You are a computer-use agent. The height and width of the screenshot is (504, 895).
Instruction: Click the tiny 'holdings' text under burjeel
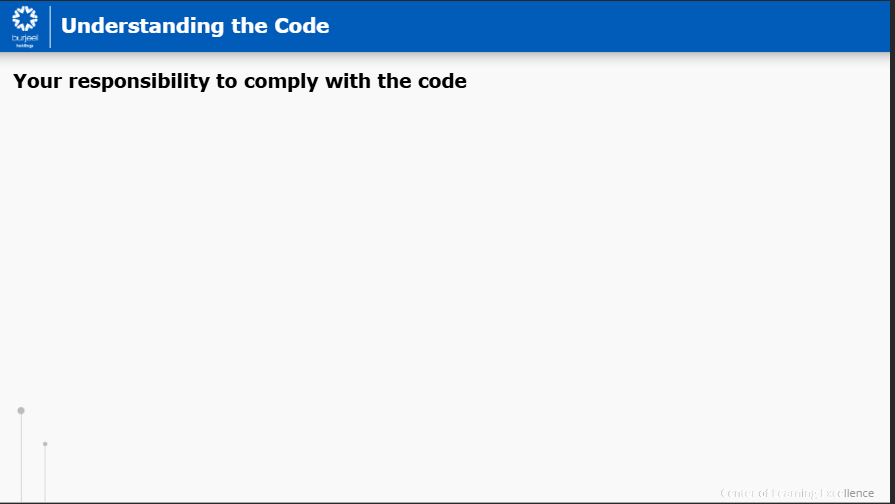coord(25,46)
